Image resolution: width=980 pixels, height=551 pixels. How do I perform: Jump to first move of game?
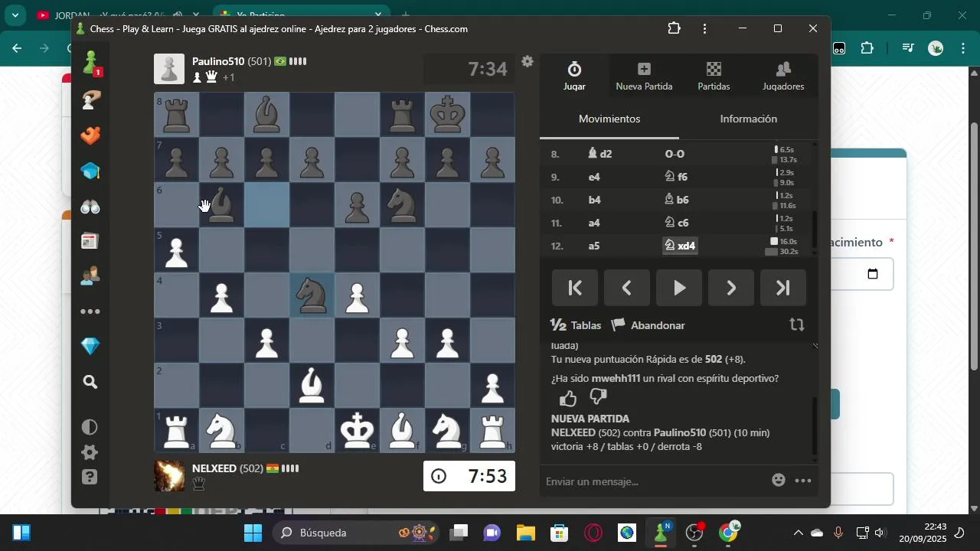[575, 288]
